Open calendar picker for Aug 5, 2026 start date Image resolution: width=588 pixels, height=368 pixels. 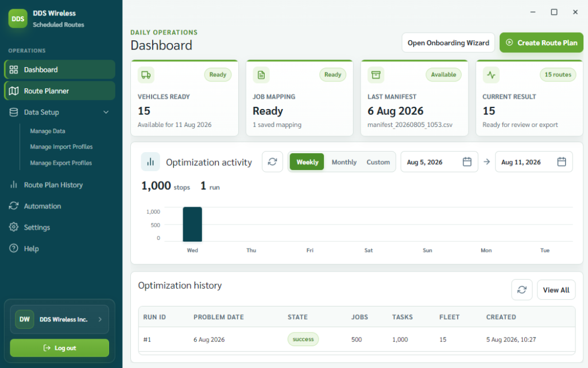click(x=467, y=162)
